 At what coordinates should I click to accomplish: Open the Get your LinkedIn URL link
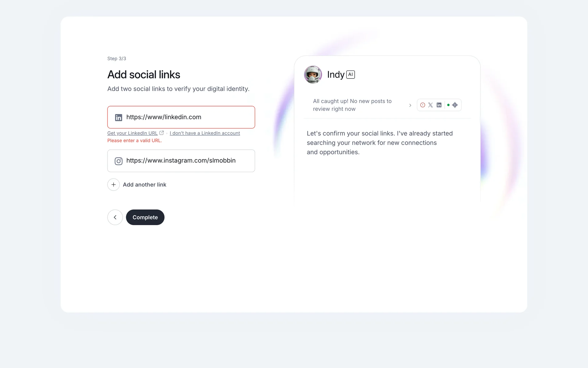(x=132, y=133)
